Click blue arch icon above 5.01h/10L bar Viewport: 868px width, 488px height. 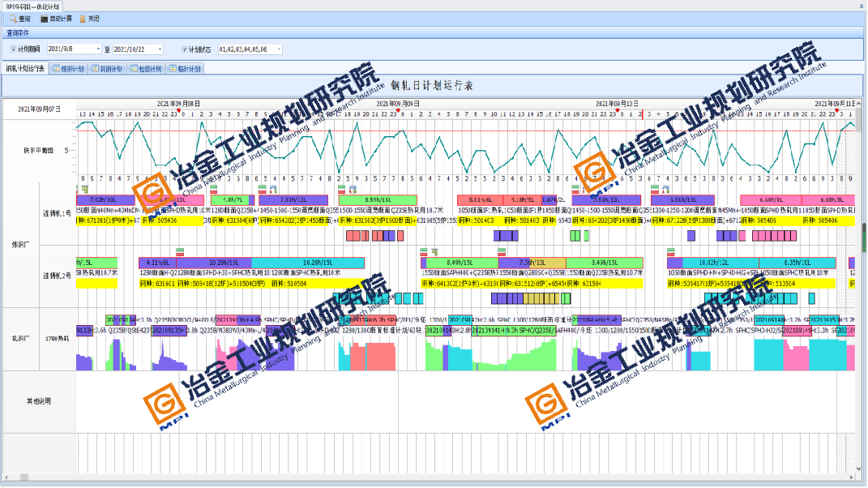click(x=665, y=190)
